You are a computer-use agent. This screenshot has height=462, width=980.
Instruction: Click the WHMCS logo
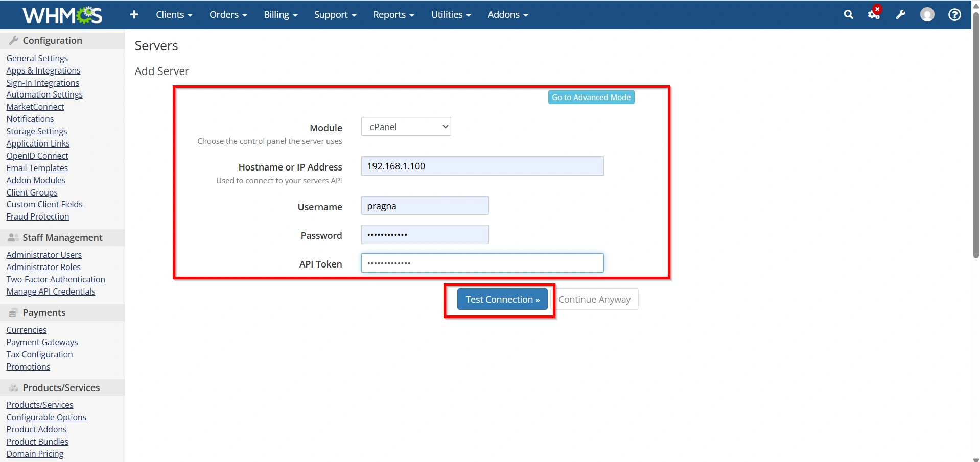[62, 15]
